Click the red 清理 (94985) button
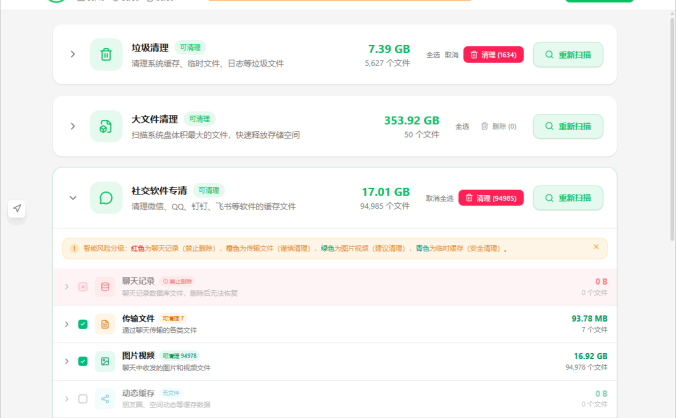 (x=491, y=198)
